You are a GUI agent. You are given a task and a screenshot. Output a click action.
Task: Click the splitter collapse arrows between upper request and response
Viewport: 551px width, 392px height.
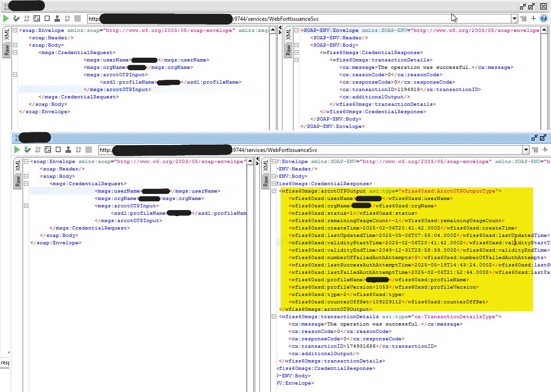click(x=280, y=30)
